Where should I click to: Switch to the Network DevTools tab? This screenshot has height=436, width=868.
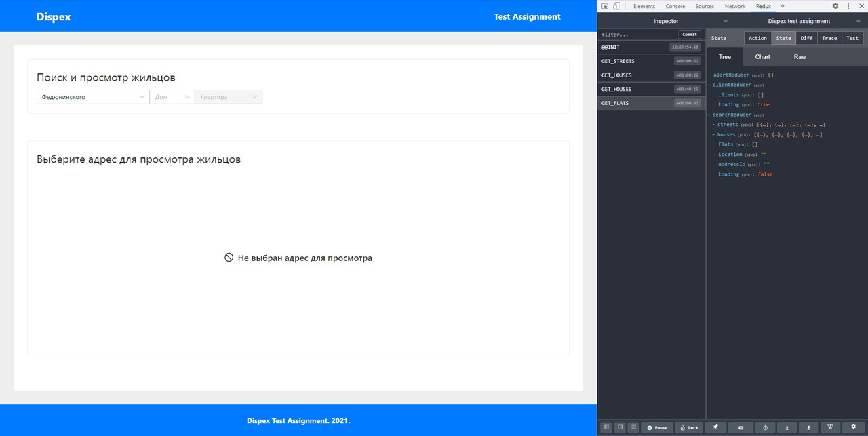735,6
